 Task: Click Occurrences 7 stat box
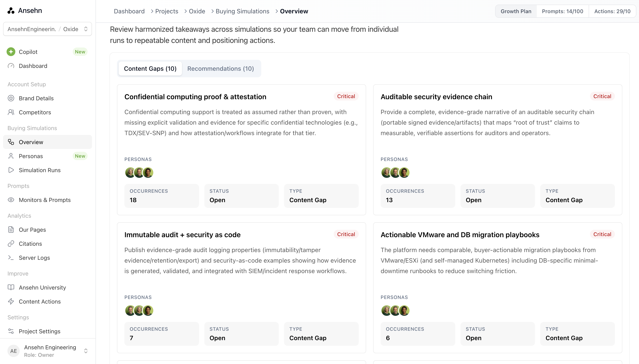point(162,334)
